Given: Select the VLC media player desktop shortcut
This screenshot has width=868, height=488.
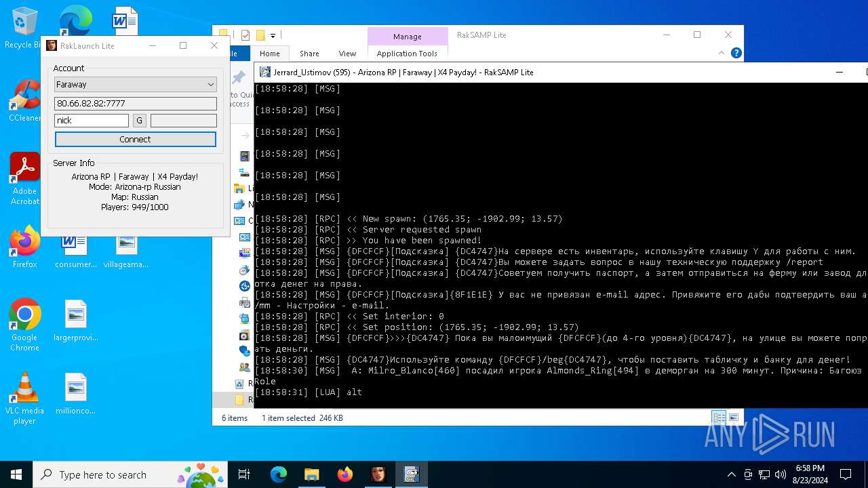Looking at the screenshot, I should click(24, 399).
